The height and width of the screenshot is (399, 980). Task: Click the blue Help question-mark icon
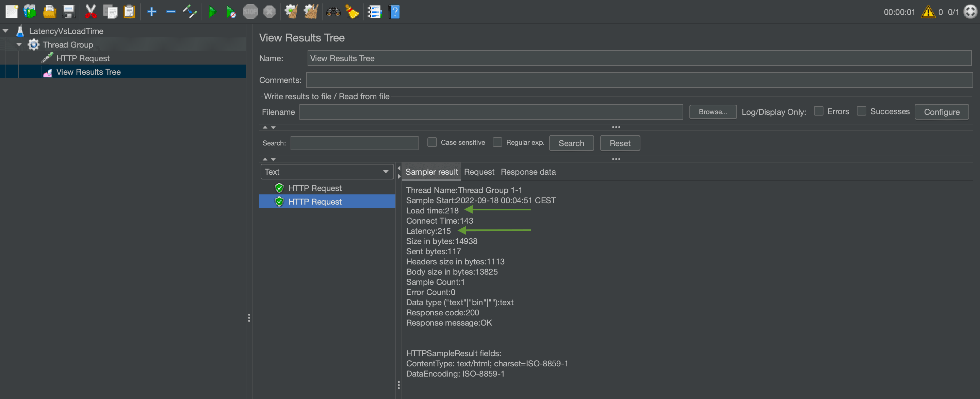394,12
